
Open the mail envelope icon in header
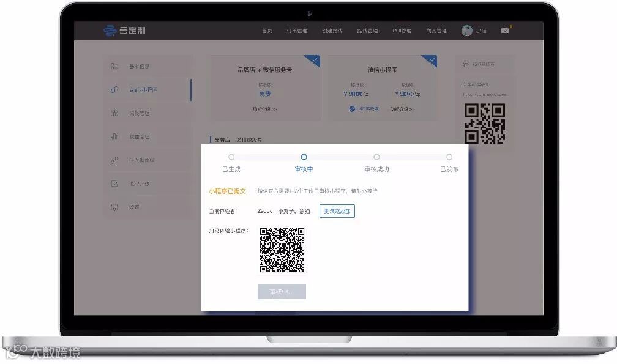[x=505, y=31]
